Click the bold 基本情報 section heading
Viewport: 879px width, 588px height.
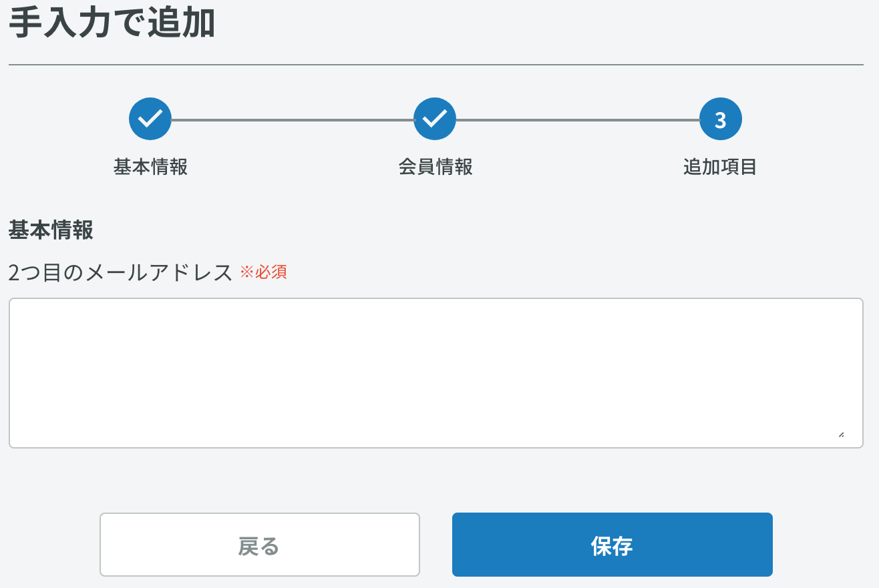[51, 230]
